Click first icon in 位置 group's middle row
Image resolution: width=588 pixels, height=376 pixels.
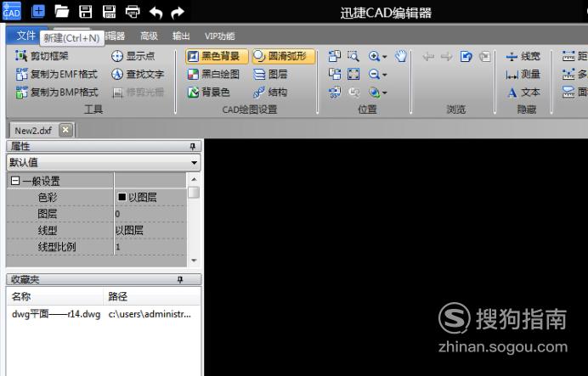click(x=335, y=74)
